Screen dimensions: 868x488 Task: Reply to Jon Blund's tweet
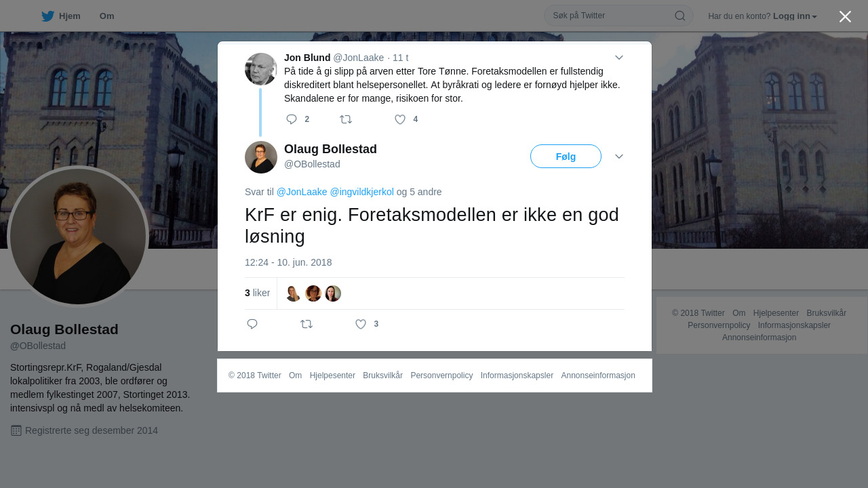(292, 119)
